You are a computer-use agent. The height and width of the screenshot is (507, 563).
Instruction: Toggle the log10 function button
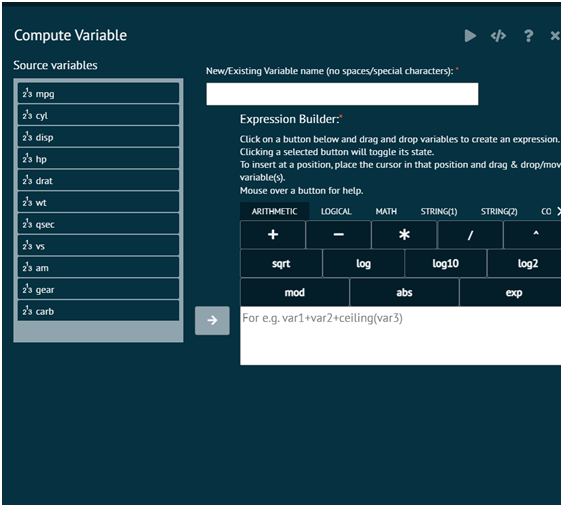point(446,264)
